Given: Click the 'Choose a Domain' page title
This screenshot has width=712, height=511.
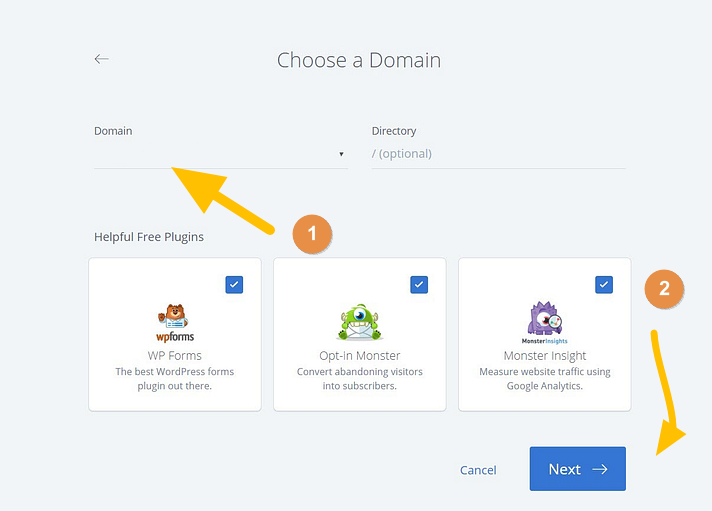Looking at the screenshot, I should [x=359, y=60].
